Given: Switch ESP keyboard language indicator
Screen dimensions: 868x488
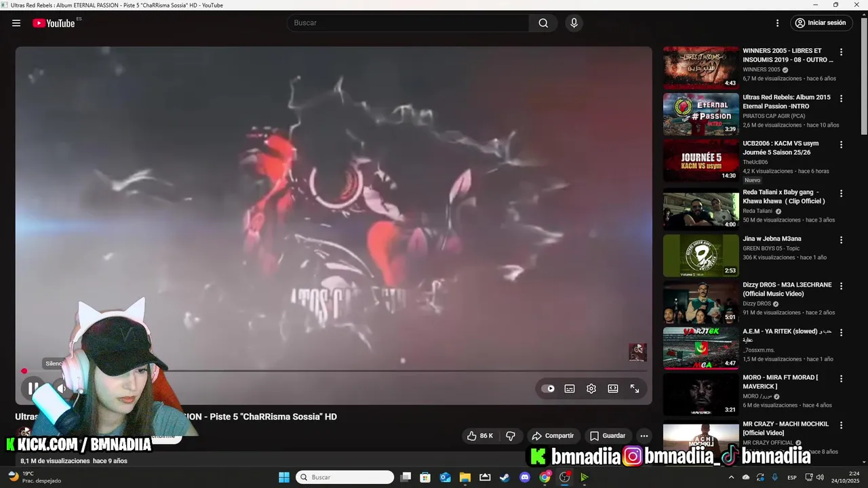Looking at the screenshot, I should coord(792,477).
